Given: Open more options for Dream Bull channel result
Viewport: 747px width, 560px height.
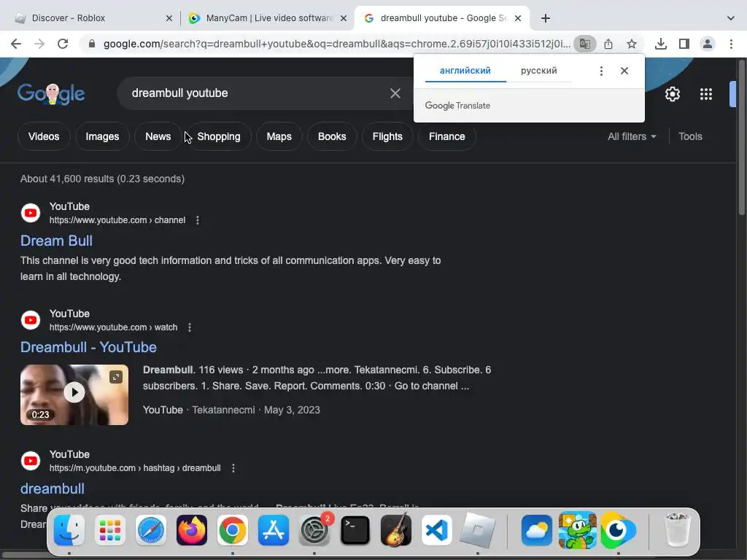Looking at the screenshot, I should point(197,220).
